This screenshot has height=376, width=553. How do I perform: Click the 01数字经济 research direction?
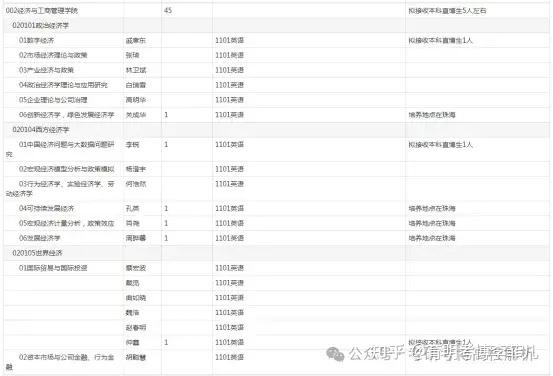[x=36, y=40]
